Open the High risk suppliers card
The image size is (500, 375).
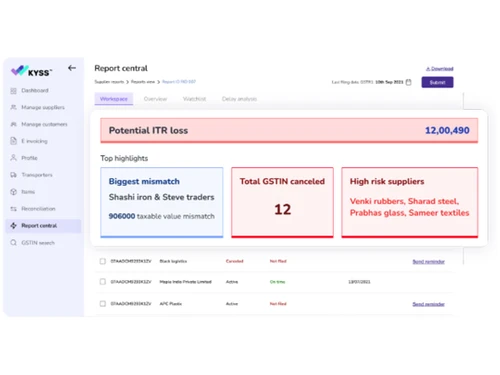pyautogui.click(x=410, y=202)
